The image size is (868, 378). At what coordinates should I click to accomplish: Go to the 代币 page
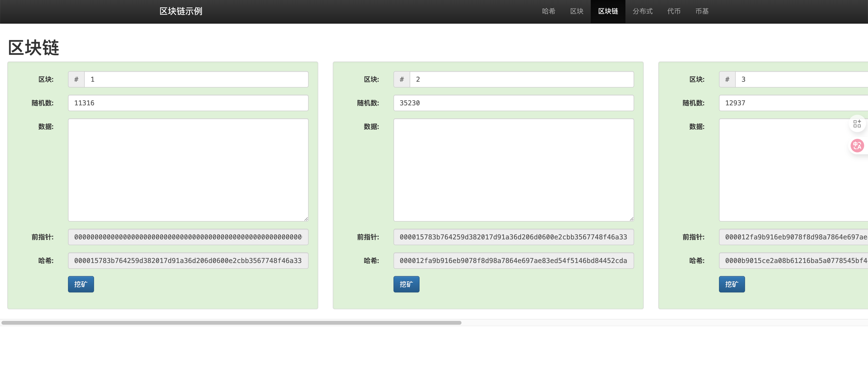point(674,12)
